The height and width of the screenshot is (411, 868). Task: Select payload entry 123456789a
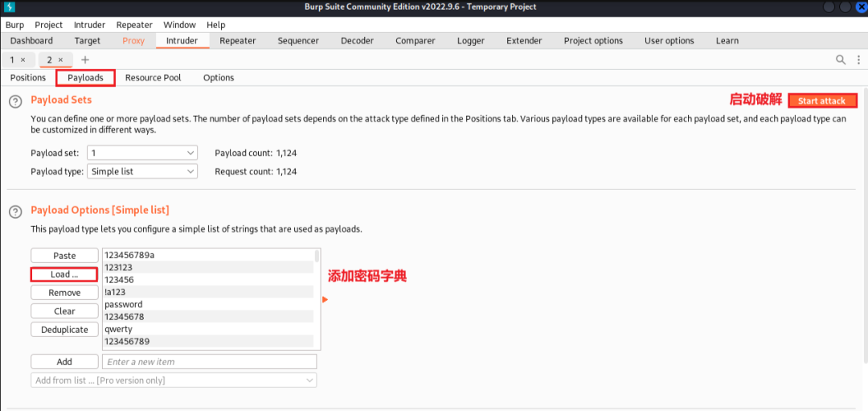click(208, 255)
